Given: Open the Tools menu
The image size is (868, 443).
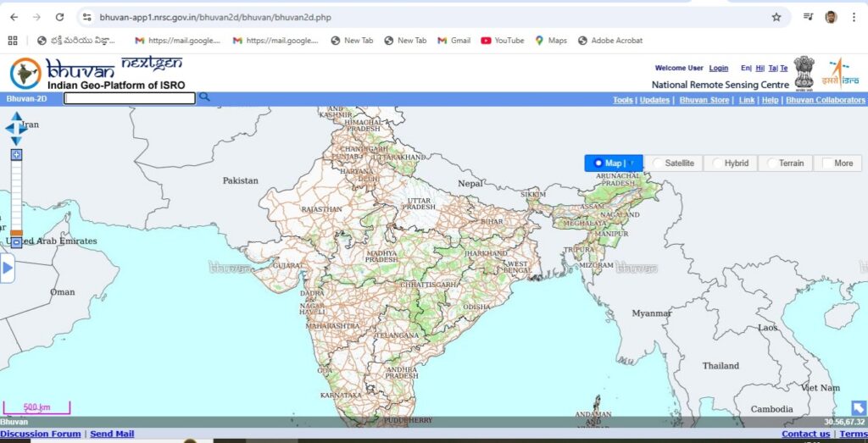Looking at the screenshot, I should [x=622, y=100].
